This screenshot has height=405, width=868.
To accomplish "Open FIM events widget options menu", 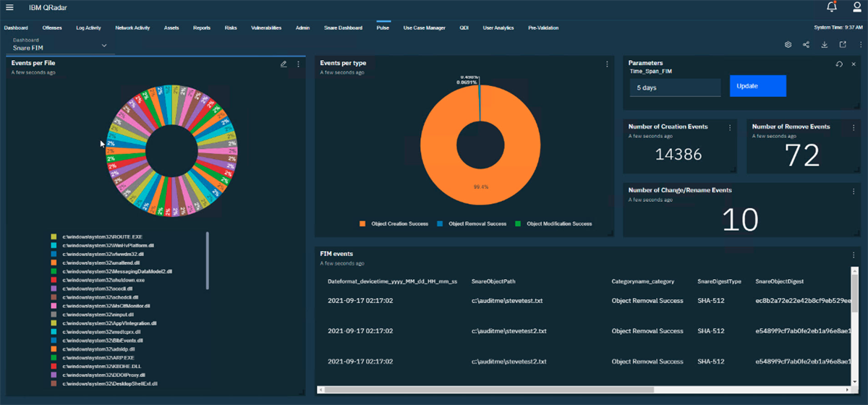I will point(854,255).
